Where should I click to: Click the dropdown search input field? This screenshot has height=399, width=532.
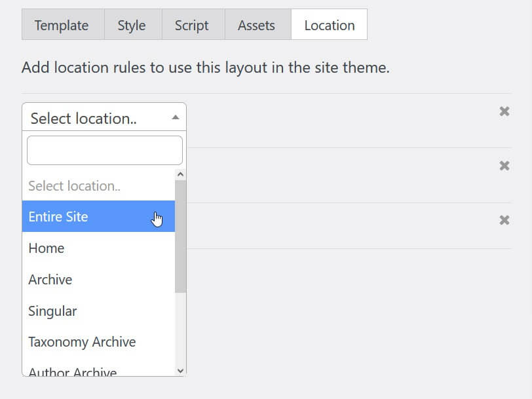(x=104, y=150)
